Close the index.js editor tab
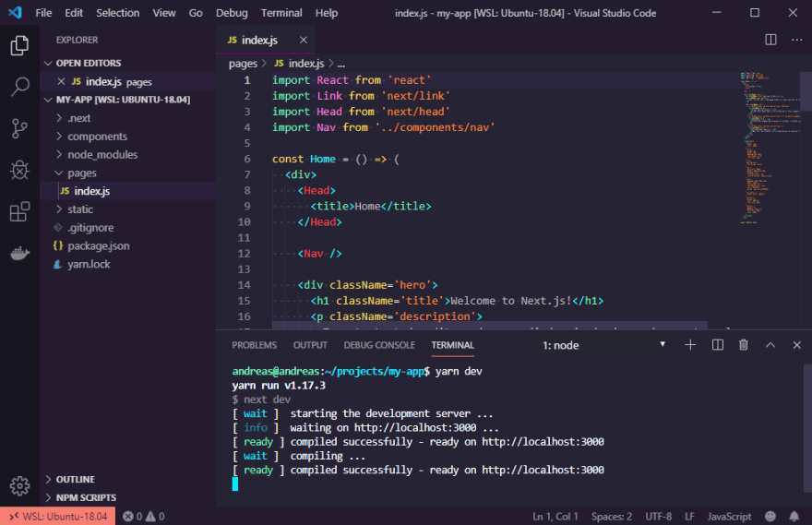This screenshot has height=525, width=812. (304, 40)
